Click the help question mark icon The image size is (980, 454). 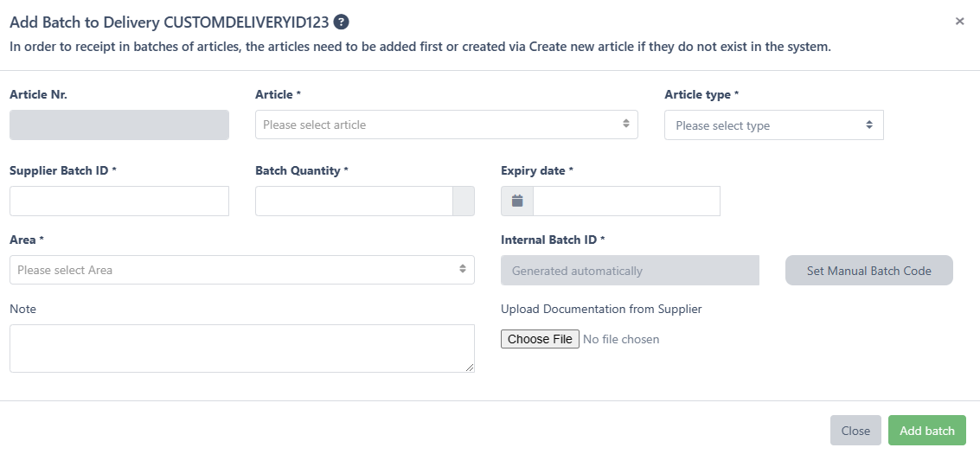pyautogui.click(x=342, y=22)
